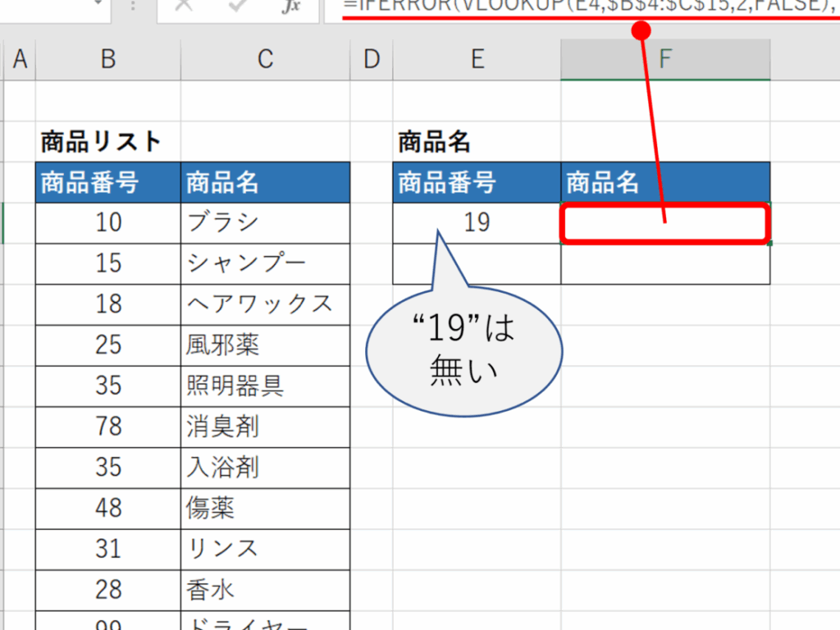Click the cell with ヘアワックス
The width and height of the screenshot is (840, 630).
click(x=265, y=304)
